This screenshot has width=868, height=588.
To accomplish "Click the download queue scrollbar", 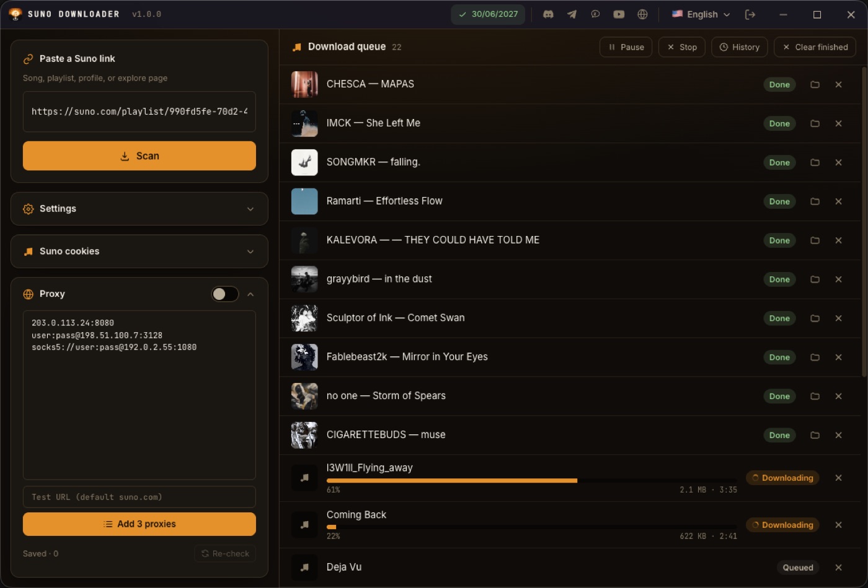I will [x=864, y=221].
